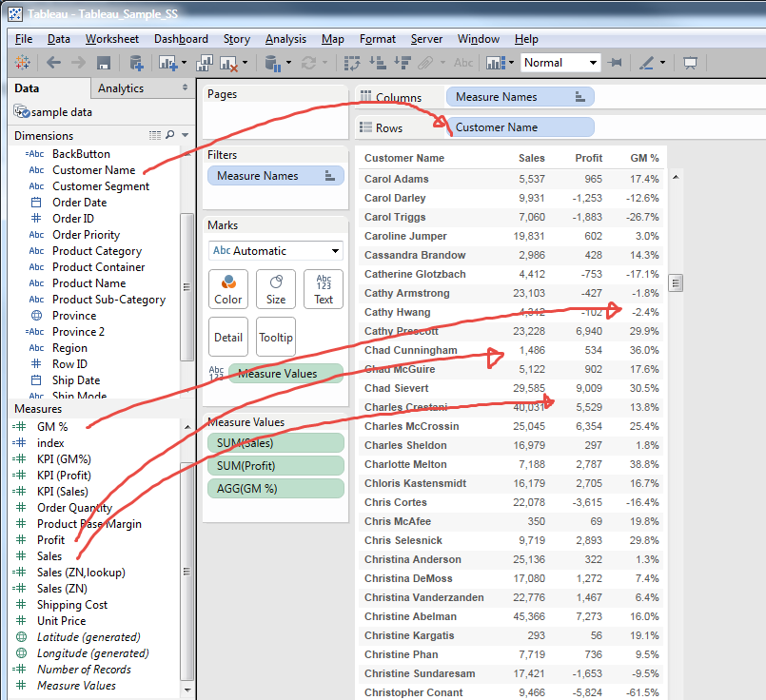The height and width of the screenshot is (700, 766).
Task: Click the Pause Auto Updates icon
Action: tap(272, 63)
